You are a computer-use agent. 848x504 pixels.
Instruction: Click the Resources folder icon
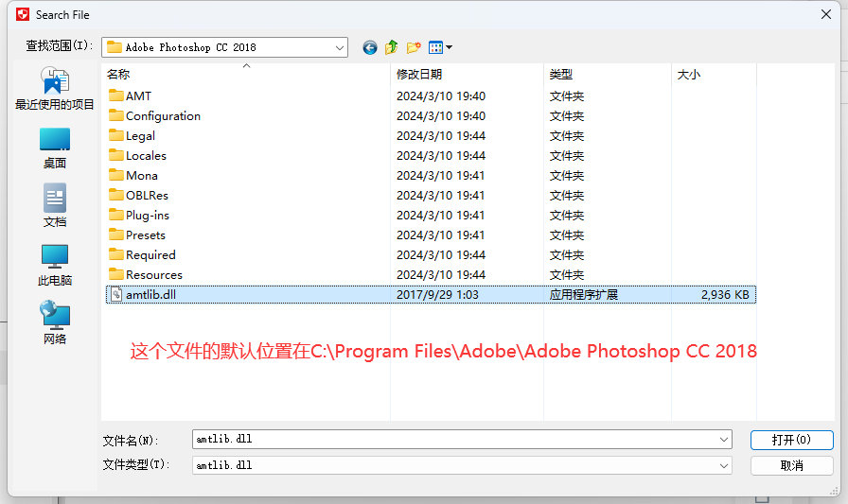coord(115,274)
